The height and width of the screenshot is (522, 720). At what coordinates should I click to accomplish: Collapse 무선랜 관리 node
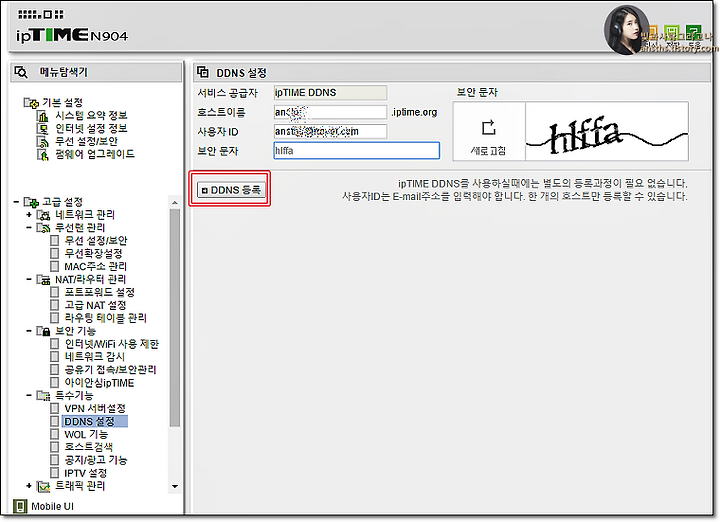pos(29,227)
